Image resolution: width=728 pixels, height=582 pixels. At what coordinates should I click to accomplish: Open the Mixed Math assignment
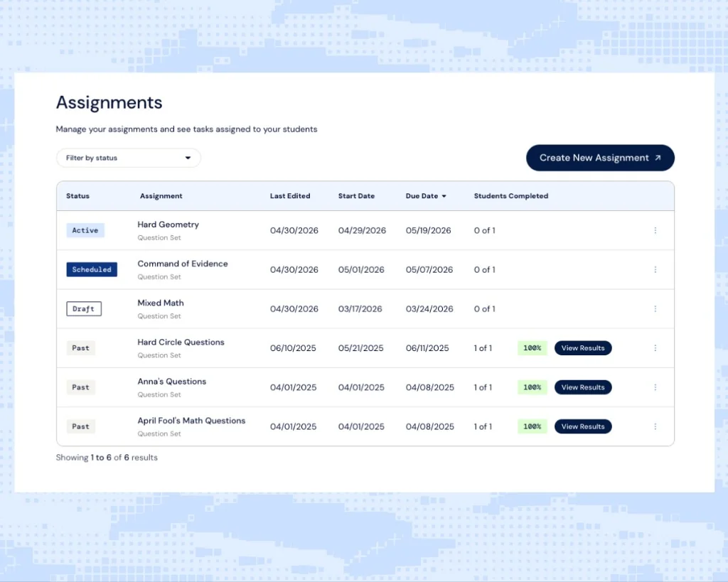161,303
